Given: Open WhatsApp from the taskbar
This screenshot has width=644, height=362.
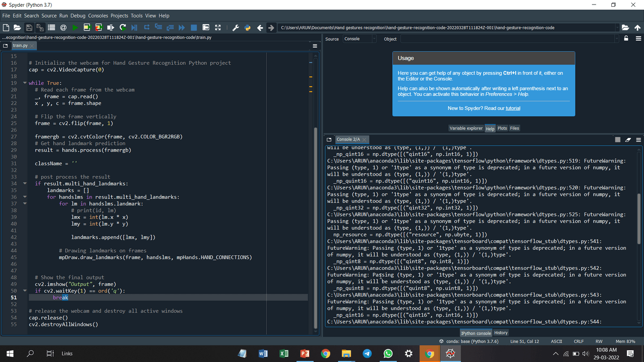Looking at the screenshot, I should point(388,354).
